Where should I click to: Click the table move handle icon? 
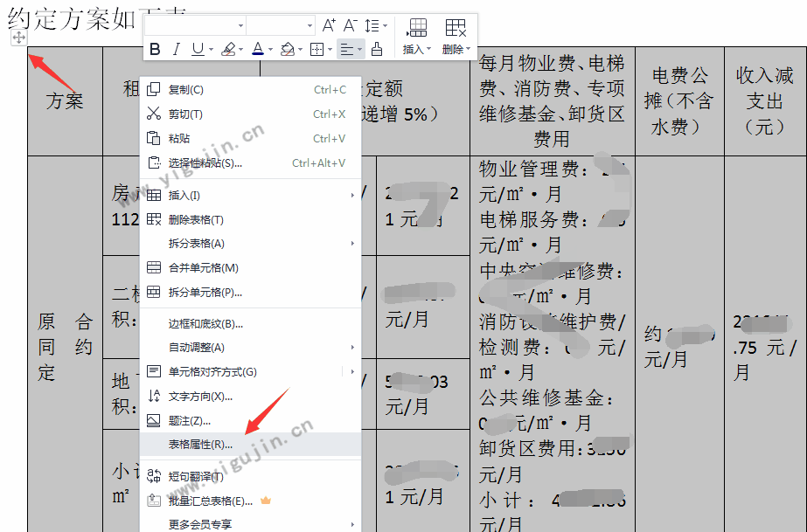18,38
